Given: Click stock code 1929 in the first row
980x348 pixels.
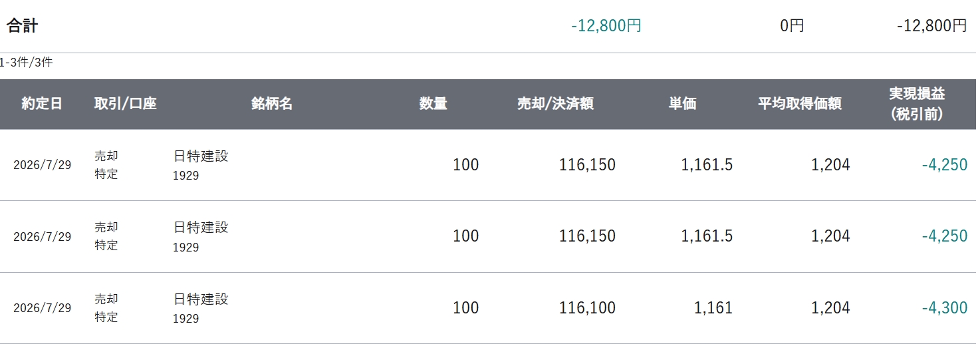Looking at the screenshot, I should (x=186, y=176).
